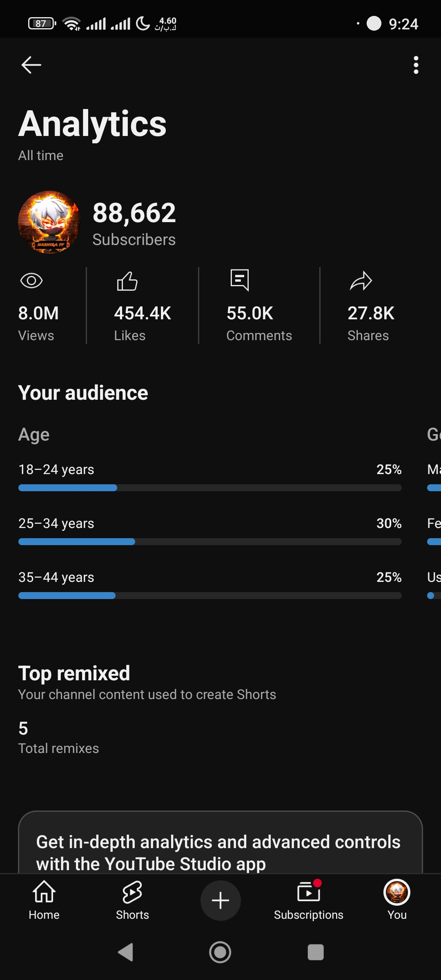Go to the You tab
Viewport: 441px width, 980px height.
click(397, 900)
